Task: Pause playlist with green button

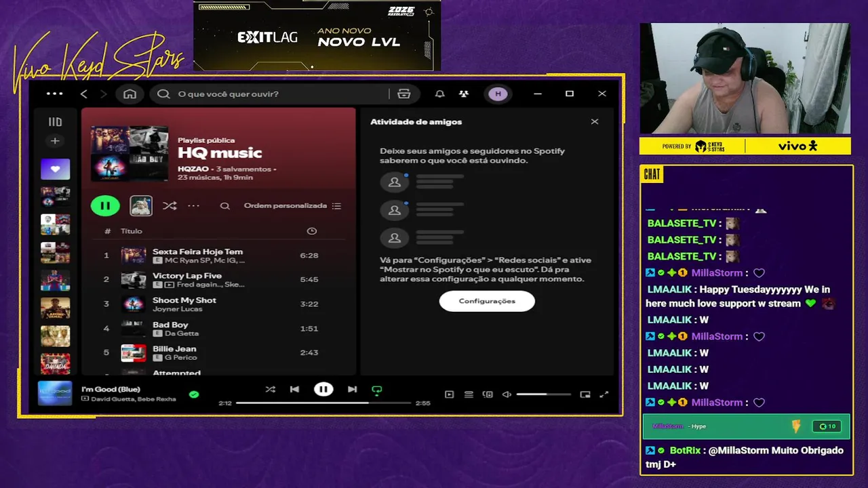Action: point(105,205)
